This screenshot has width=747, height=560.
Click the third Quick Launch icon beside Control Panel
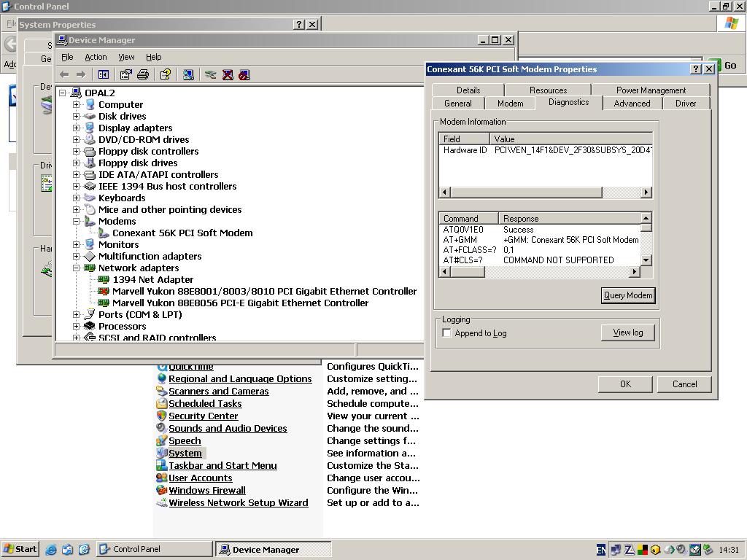tap(85, 550)
